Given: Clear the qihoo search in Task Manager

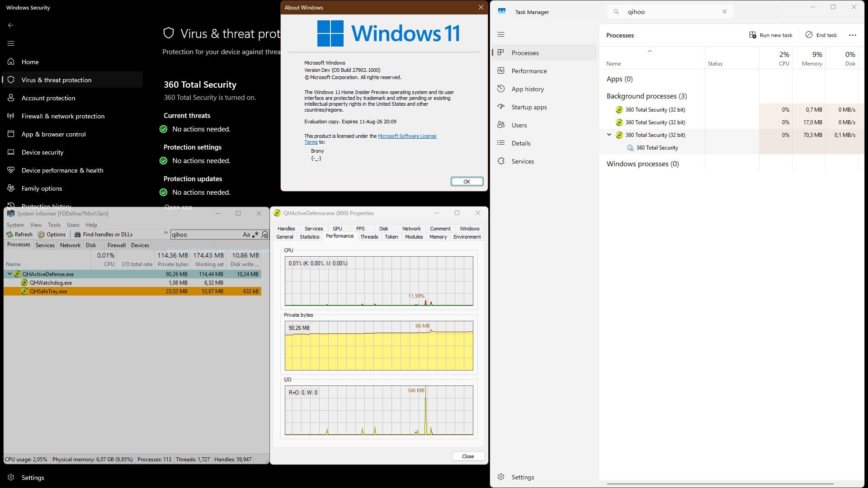Looking at the screenshot, I should [724, 12].
